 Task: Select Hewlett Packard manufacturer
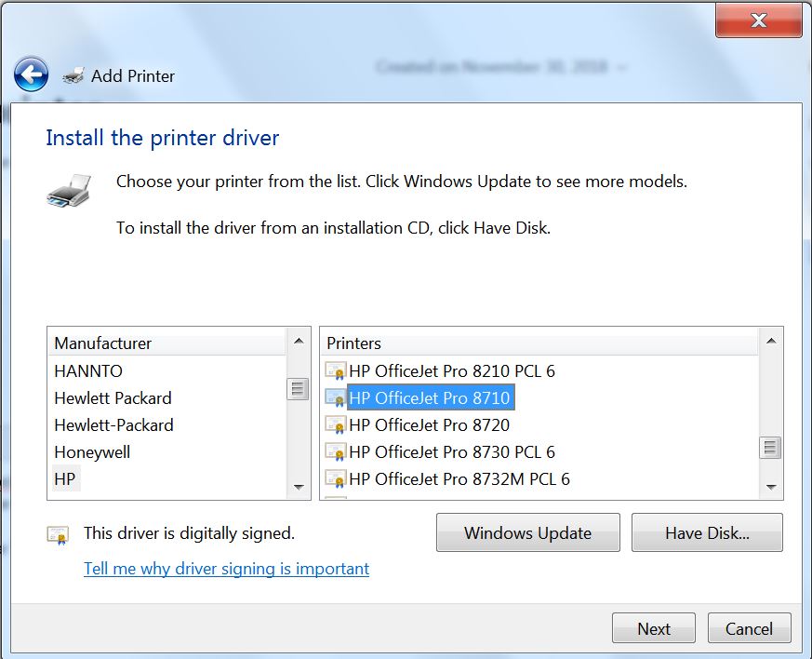point(113,397)
